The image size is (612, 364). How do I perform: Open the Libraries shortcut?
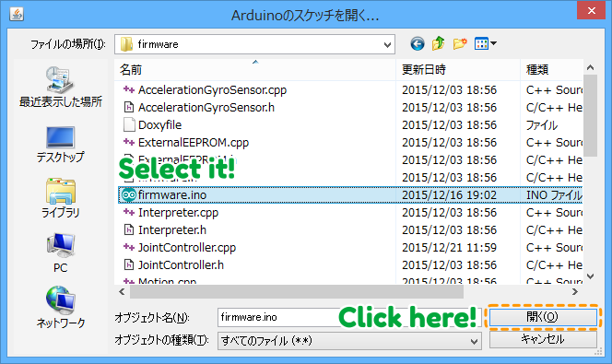pyautogui.click(x=61, y=198)
